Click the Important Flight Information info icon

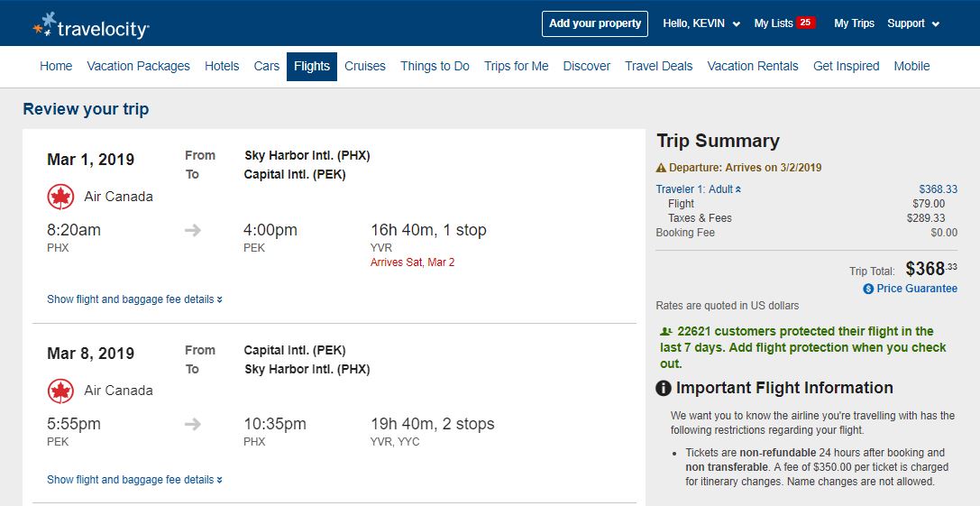point(664,389)
